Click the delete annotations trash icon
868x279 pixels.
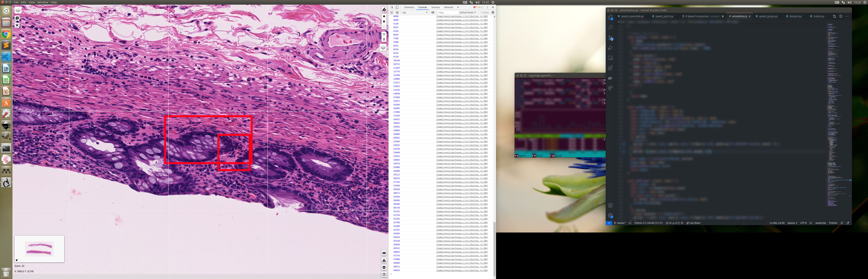pos(384,39)
